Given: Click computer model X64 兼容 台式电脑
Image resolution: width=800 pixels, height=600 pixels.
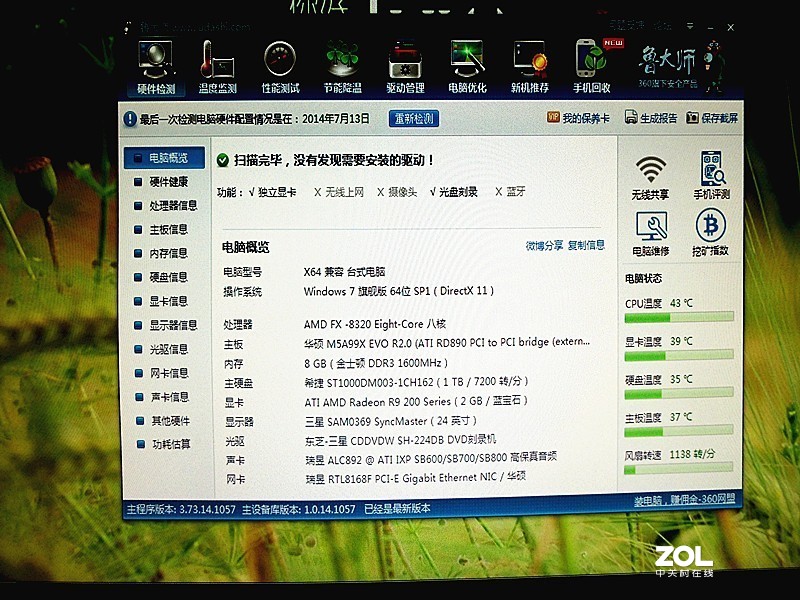Looking at the screenshot, I should click(x=344, y=272).
